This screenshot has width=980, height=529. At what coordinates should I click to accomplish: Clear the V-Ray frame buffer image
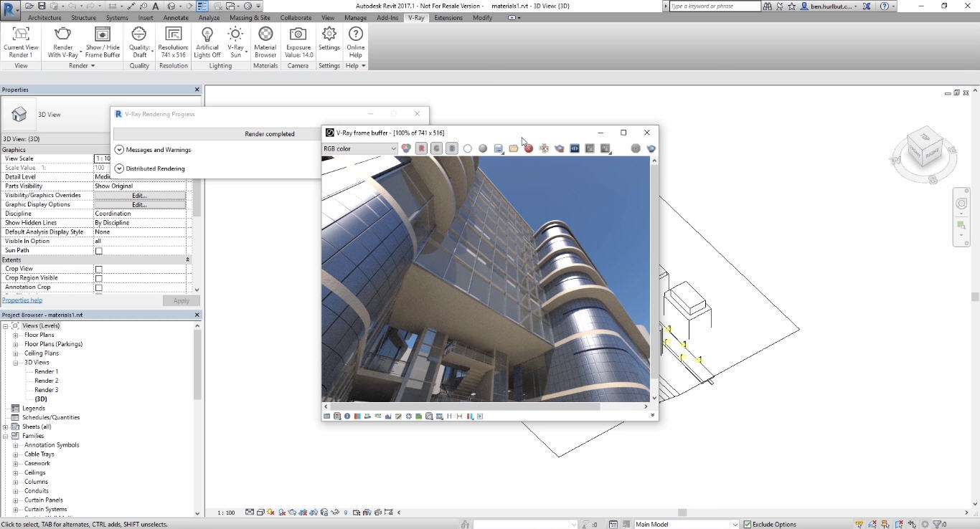pyautogui.click(x=529, y=148)
